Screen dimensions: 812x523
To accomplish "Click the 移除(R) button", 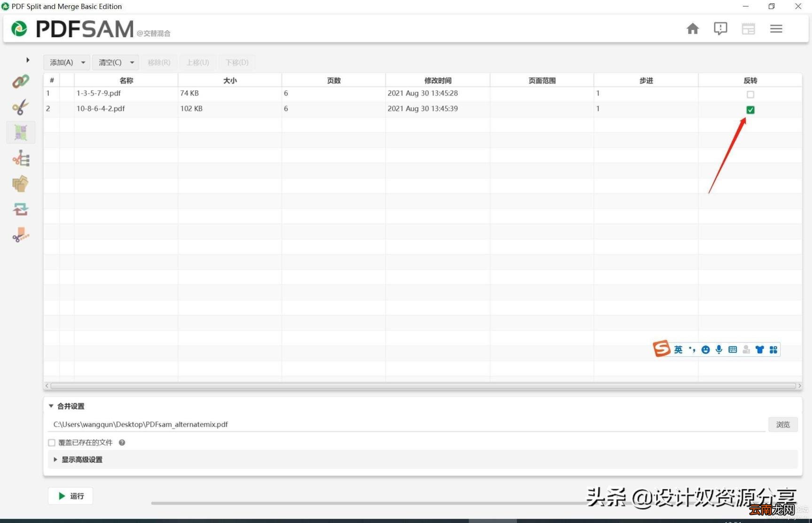I will click(x=159, y=62).
